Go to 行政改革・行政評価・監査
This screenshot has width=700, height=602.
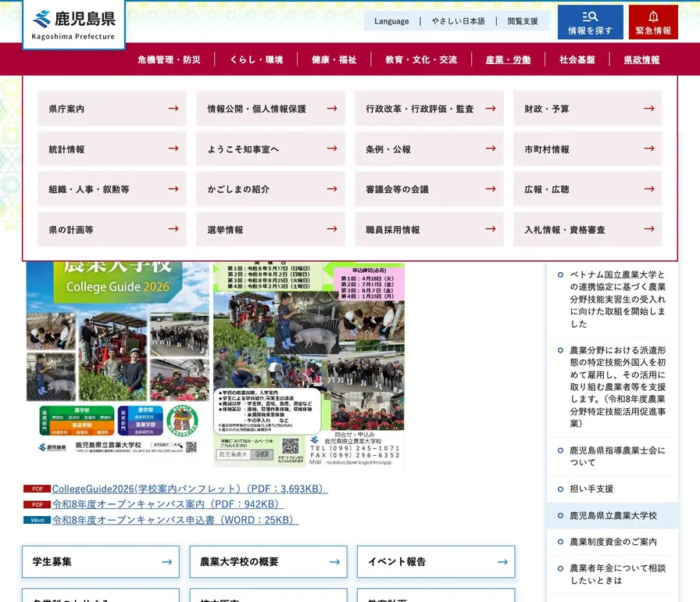[x=429, y=109]
